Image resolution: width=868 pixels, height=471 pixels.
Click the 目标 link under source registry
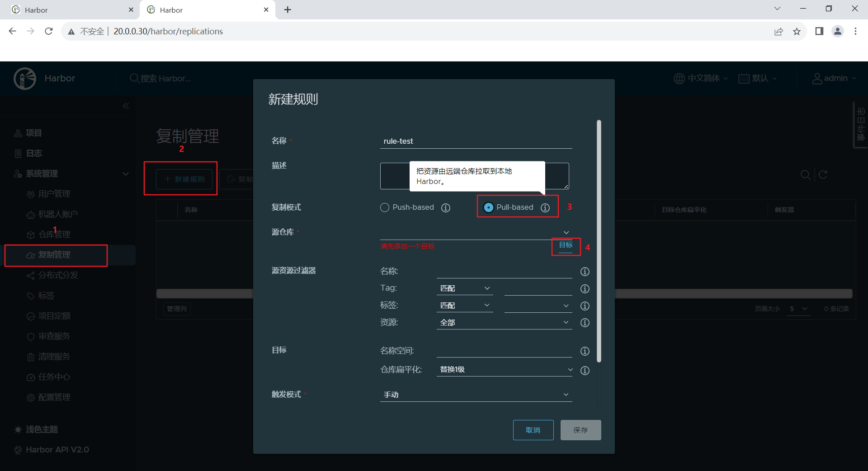point(566,245)
